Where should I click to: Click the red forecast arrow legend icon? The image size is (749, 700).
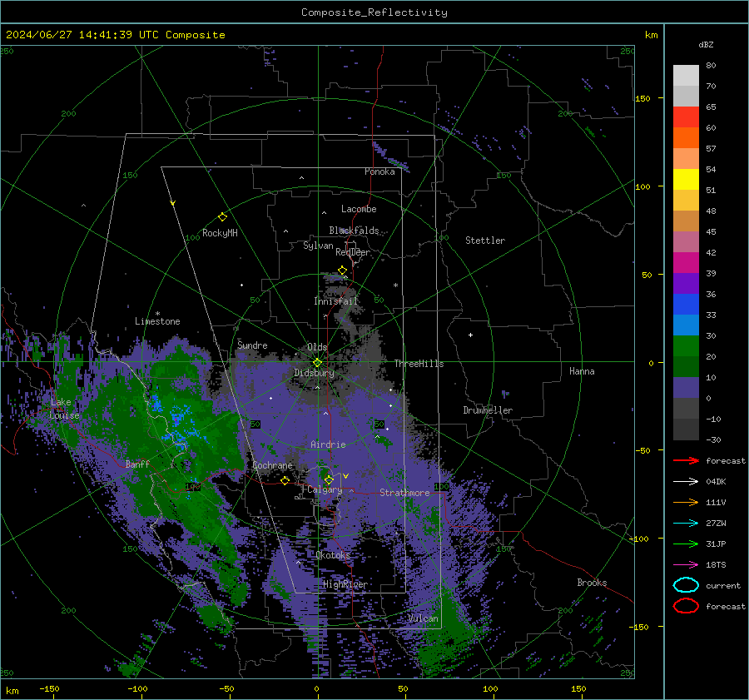pyautogui.click(x=686, y=460)
